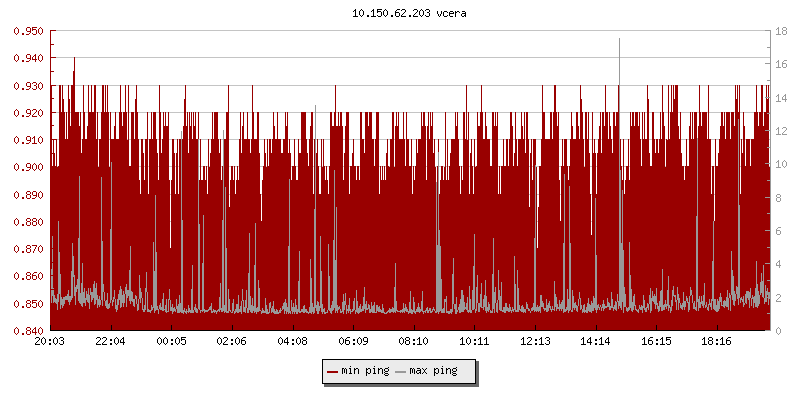Click the 18 on right axis
Image resolution: width=800 pixels, height=400 pixels.
coord(785,31)
